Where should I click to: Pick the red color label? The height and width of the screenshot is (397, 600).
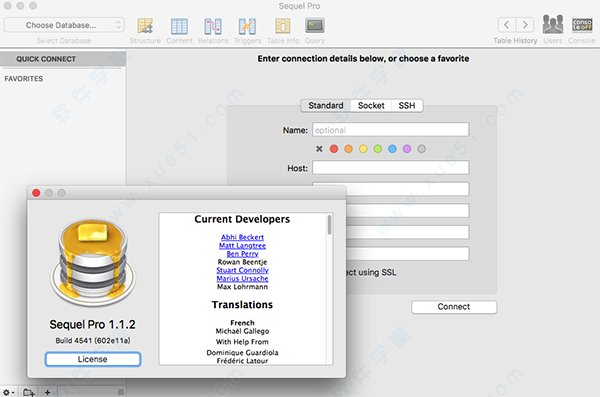[334, 149]
